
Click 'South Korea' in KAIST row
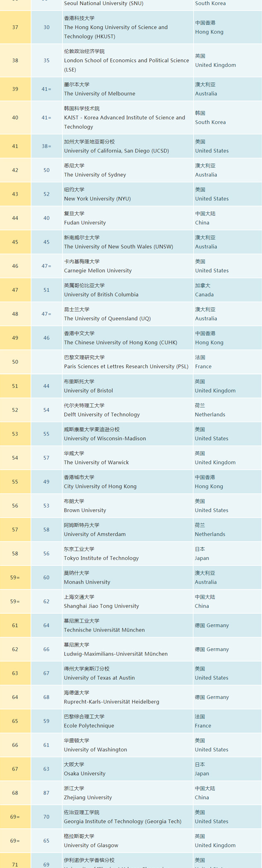211,122
